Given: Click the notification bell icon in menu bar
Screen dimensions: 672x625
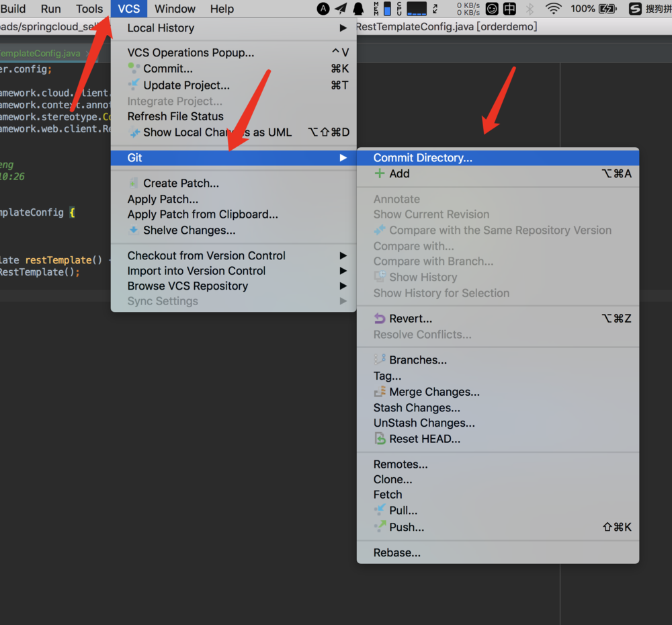Looking at the screenshot, I should (358, 9).
